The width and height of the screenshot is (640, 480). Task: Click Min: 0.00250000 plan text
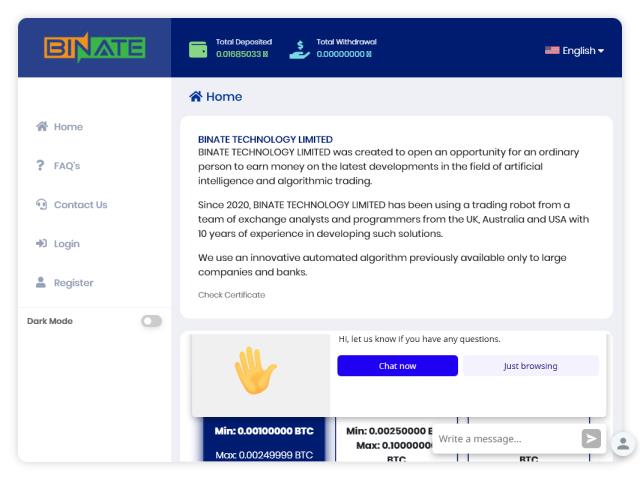point(389,431)
